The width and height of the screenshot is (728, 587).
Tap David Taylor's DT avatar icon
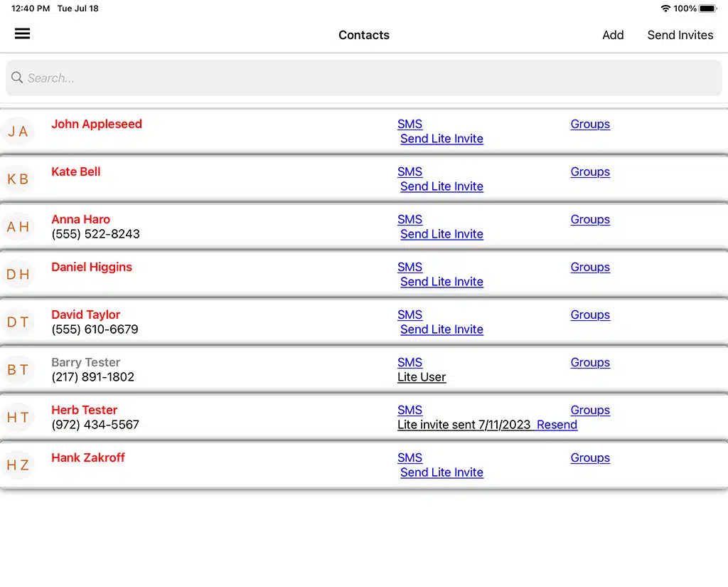pyautogui.click(x=18, y=322)
